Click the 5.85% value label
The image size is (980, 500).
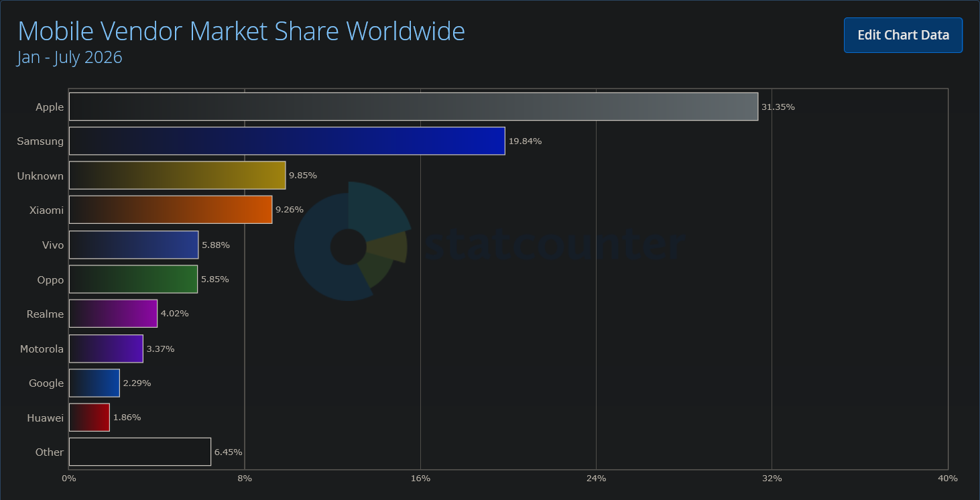[x=215, y=279]
